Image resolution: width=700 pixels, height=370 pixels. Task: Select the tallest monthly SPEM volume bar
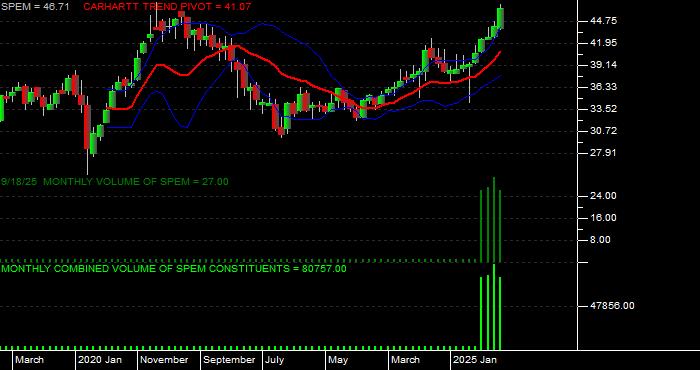[x=494, y=220]
